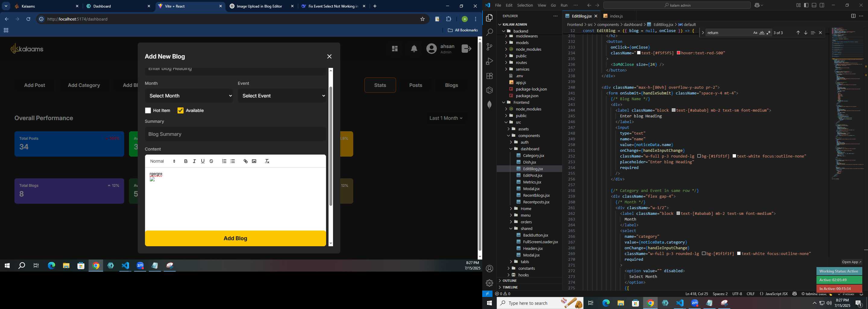
Task: Open VS Code Extensions view
Action: pyautogui.click(x=489, y=76)
